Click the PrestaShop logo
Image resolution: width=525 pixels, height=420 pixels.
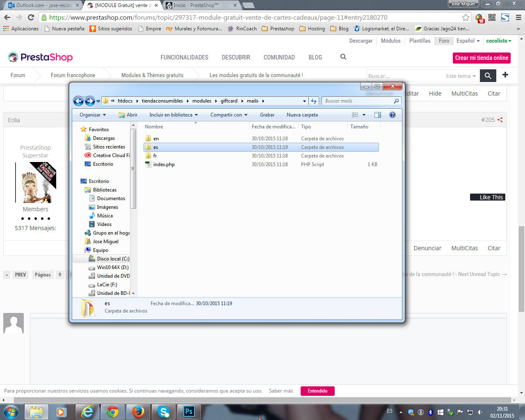tap(41, 57)
